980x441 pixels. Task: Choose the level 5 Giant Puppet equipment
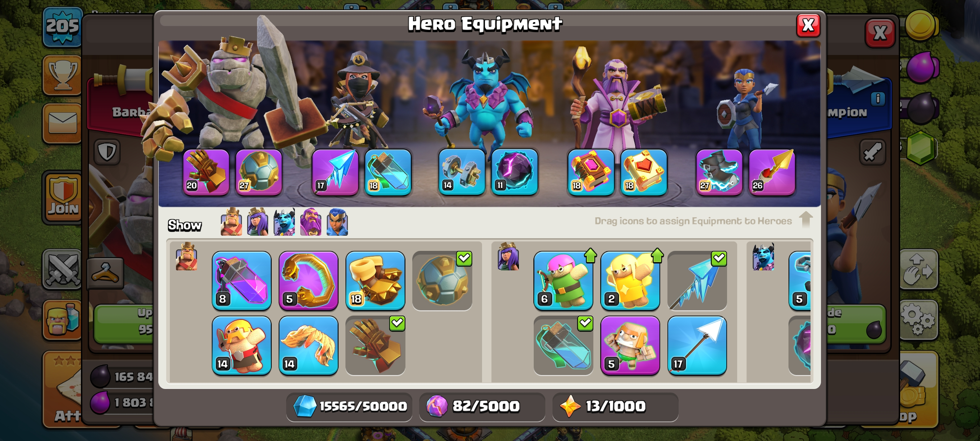(630, 345)
